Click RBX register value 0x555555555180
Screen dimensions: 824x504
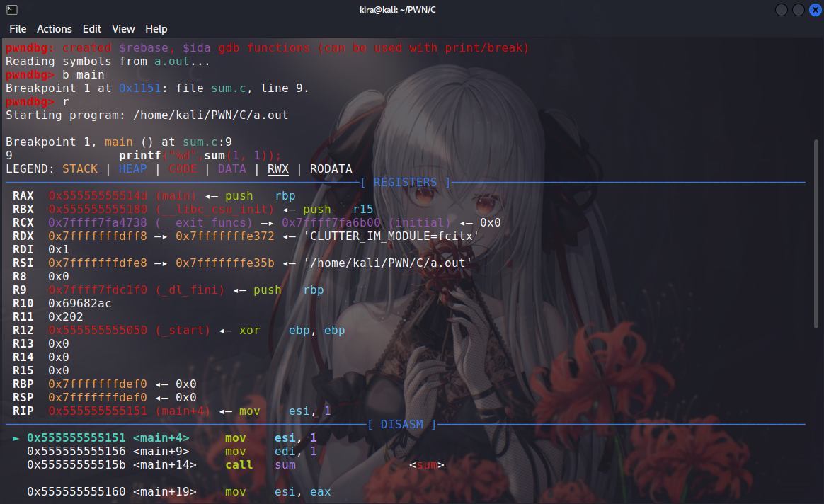pos(98,209)
